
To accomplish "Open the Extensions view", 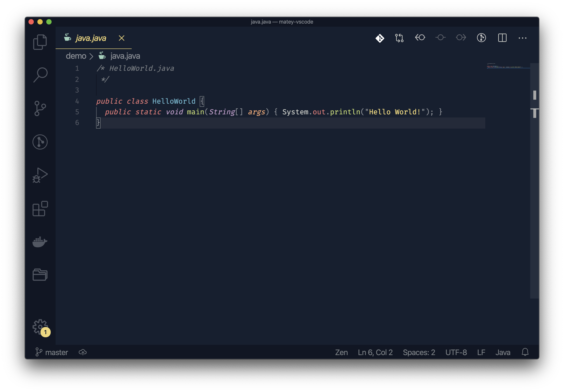I will click(40, 208).
